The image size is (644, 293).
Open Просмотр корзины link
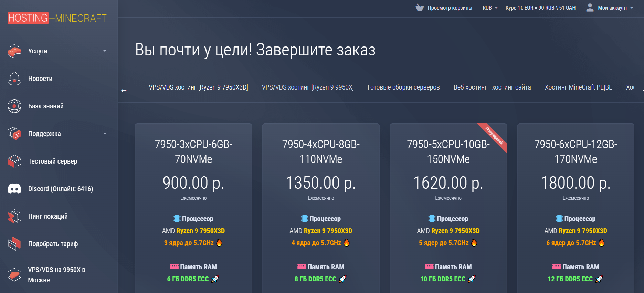tap(450, 8)
